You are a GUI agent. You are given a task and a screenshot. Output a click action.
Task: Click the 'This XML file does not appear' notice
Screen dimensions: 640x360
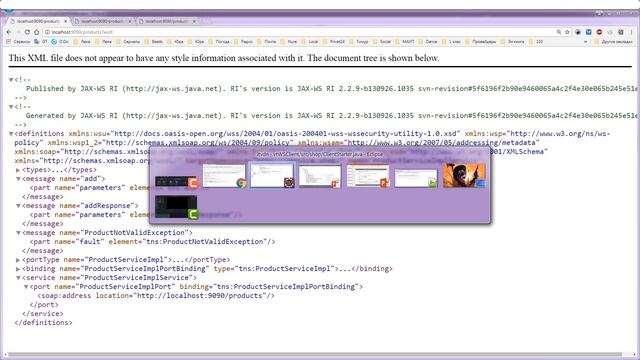point(224,58)
